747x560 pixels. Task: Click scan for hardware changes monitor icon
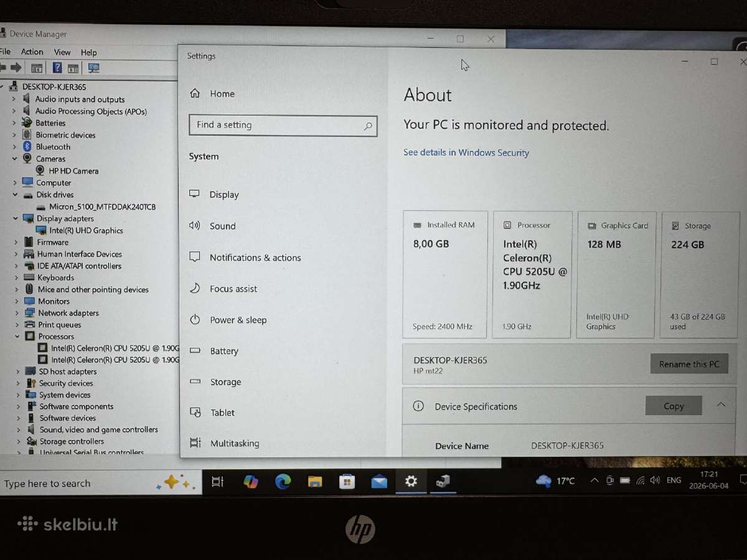click(x=93, y=68)
